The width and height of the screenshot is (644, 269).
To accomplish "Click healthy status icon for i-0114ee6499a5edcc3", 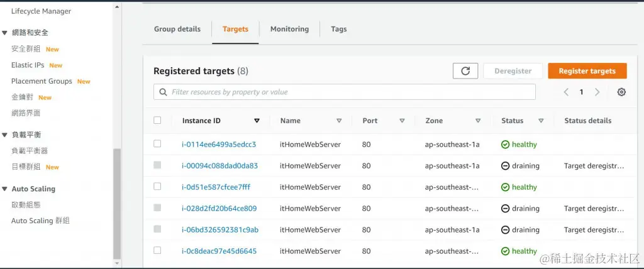I will point(505,145).
